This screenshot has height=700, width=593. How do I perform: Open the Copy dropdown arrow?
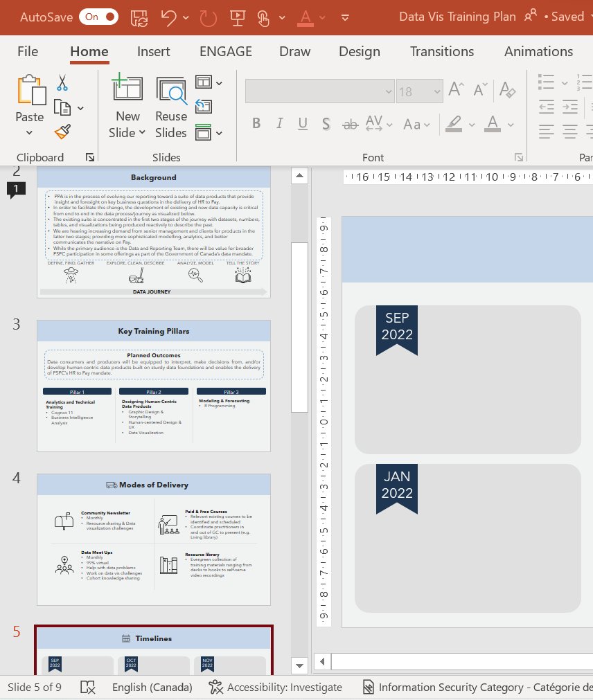(x=80, y=108)
